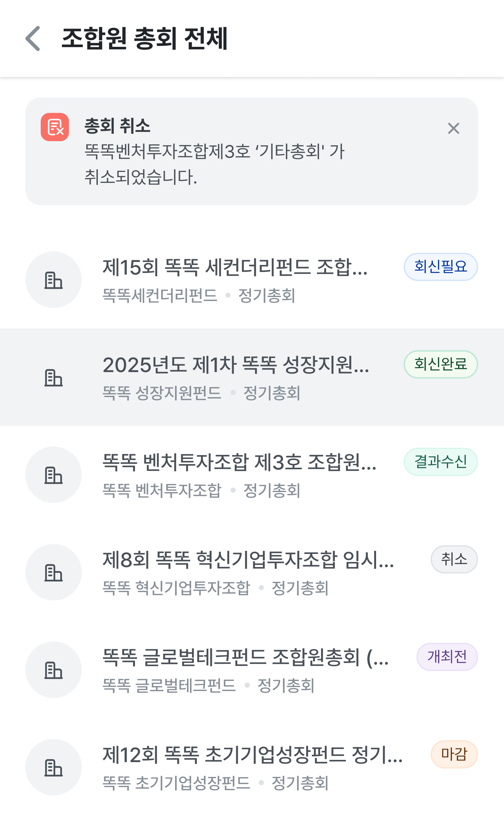Open 제8회 똑똑 혁신기업투자조합 임시 meeting
Screen dimensions: 504x816
click(x=248, y=560)
